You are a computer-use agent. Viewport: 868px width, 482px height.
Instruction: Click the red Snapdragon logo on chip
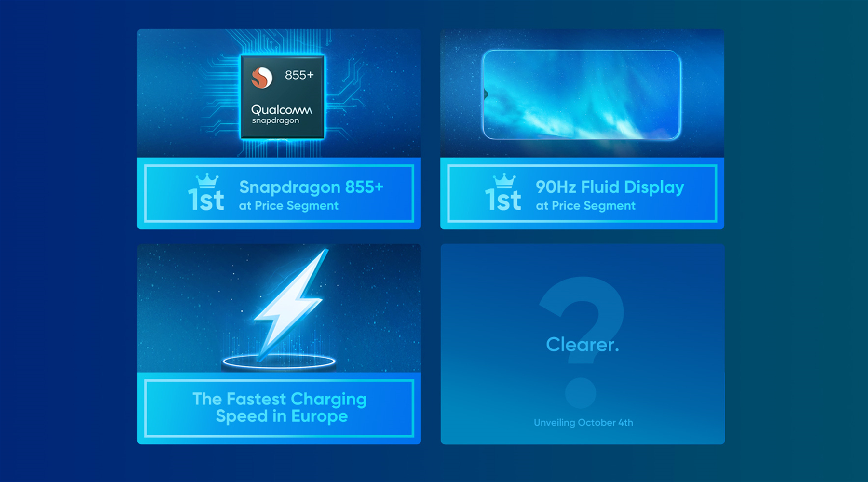262,78
